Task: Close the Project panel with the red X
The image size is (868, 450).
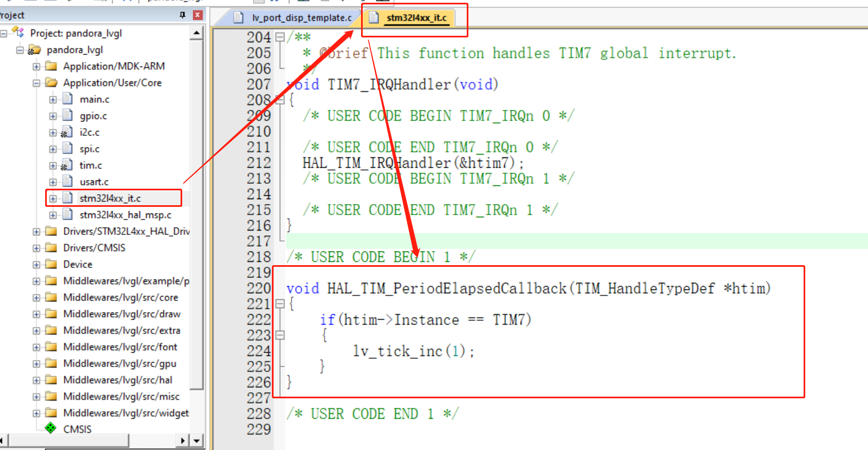Action: click(198, 15)
